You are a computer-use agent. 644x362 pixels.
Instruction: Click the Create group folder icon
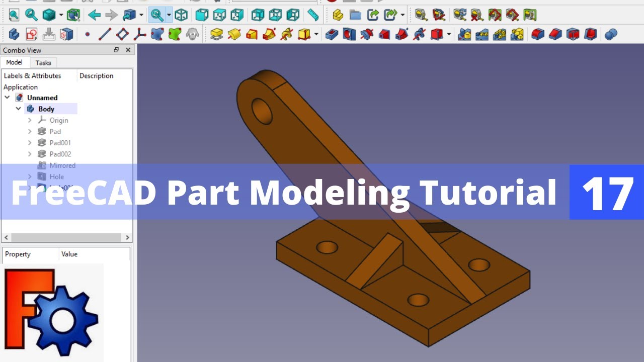355,15
